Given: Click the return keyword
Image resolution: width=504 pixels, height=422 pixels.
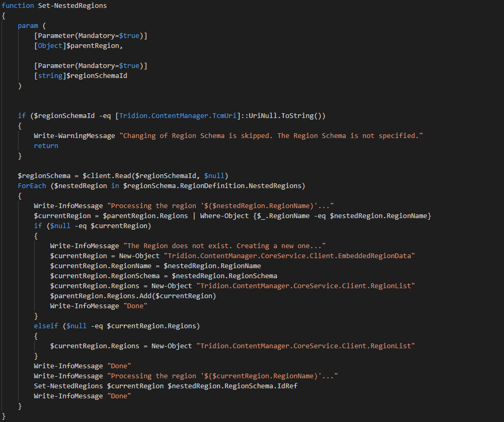Looking at the screenshot, I should click(46, 146).
